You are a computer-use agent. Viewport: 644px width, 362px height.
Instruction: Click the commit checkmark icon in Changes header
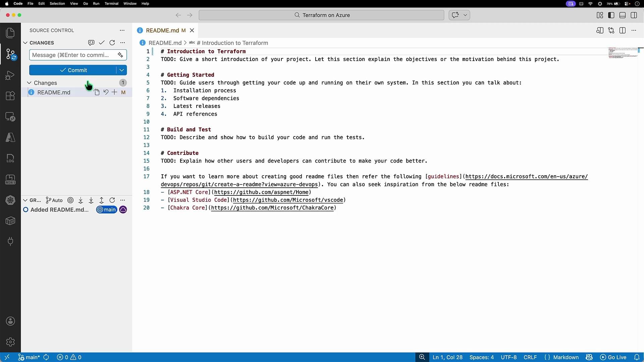102,43
